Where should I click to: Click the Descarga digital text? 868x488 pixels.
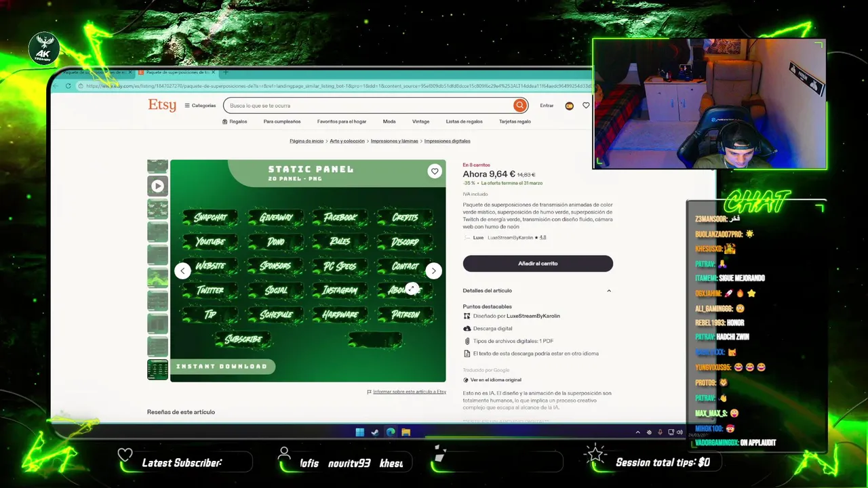[x=492, y=329]
